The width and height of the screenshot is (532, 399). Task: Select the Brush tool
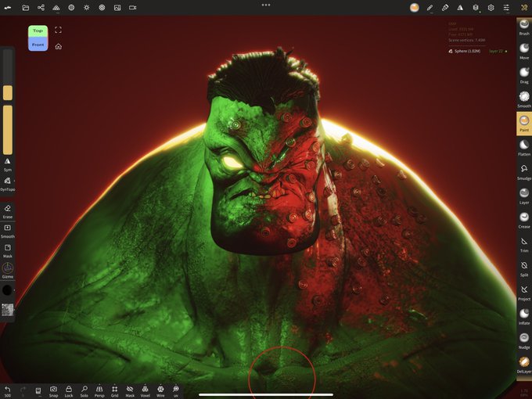pos(524,27)
